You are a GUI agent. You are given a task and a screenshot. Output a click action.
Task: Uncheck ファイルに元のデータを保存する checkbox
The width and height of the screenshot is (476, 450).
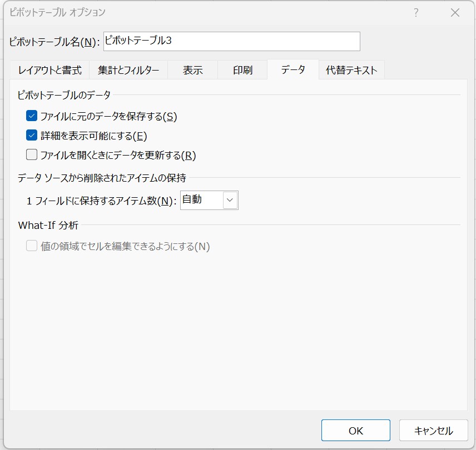[32, 116]
